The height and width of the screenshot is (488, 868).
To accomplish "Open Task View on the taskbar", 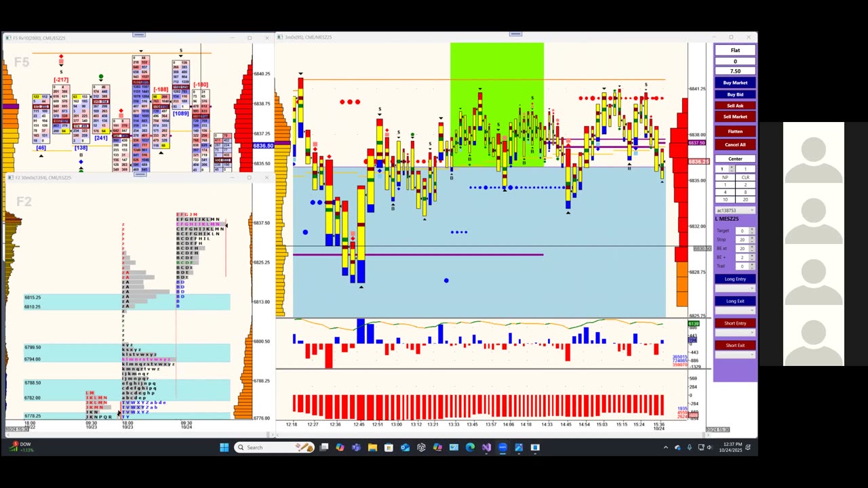I will coord(324,447).
